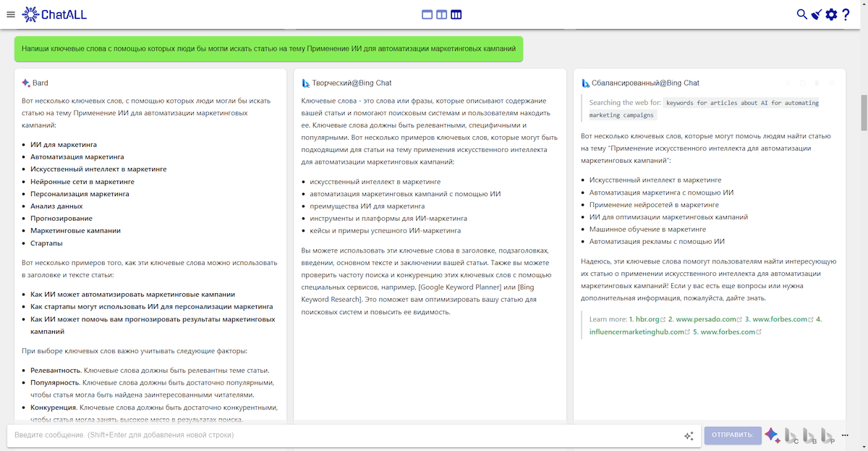868x451 pixels.
Task: Toggle the Bard bot icon near send
Action: click(x=772, y=435)
